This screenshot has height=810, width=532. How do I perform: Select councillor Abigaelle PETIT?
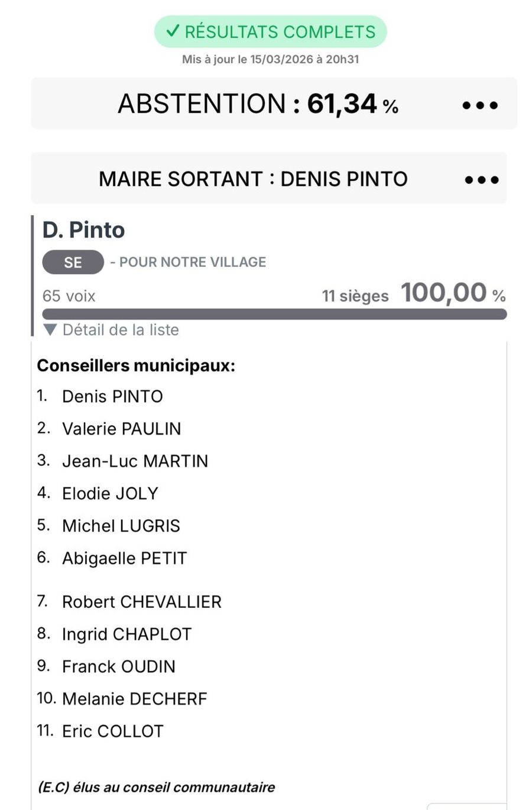(x=124, y=558)
